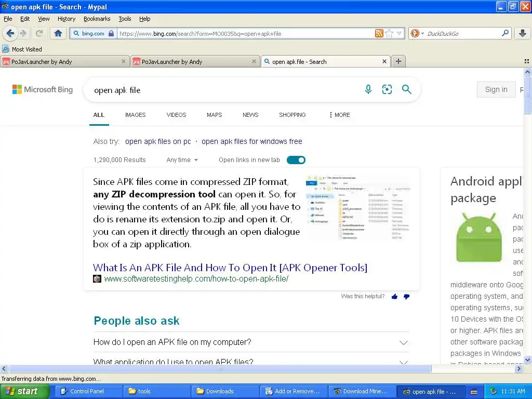Start voice search with the microphone icon

[x=368, y=89]
